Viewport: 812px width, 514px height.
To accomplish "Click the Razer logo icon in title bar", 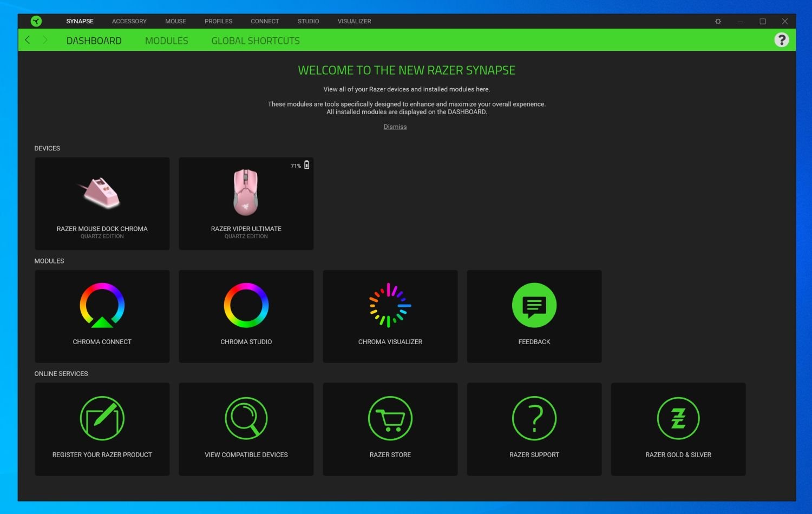I will (x=36, y=21).
